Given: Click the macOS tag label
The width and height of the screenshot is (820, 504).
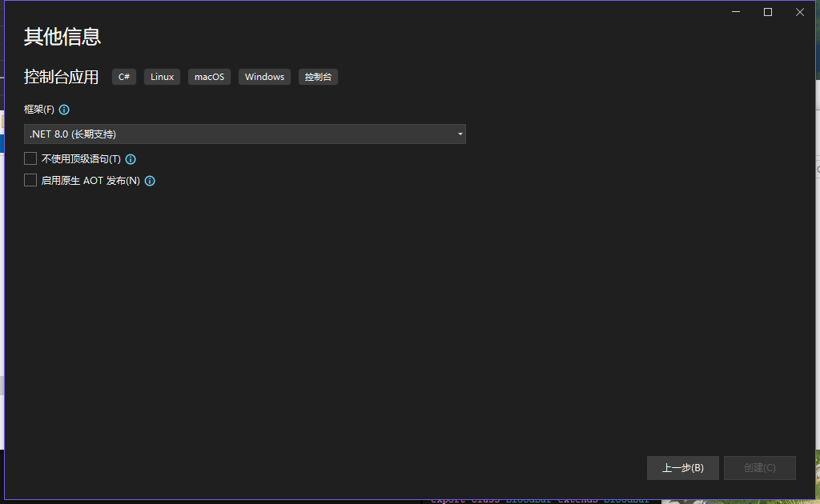Looking at the screenshot, I should (209, 77).
